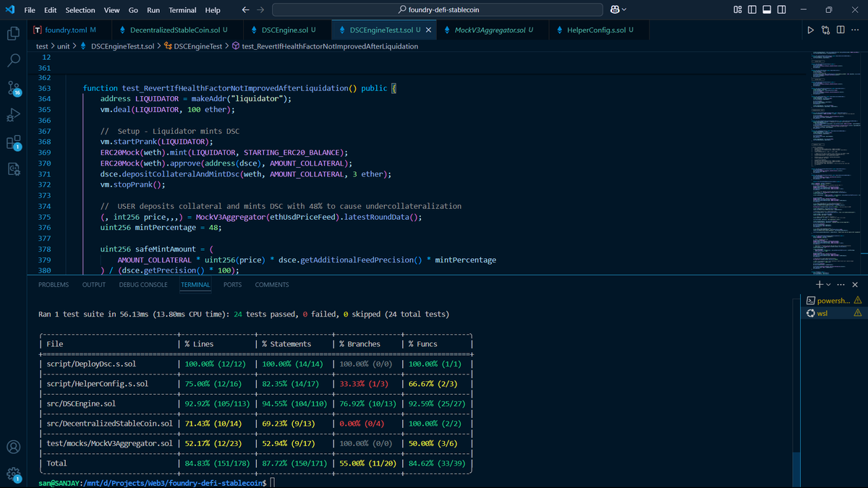Create a new terminal with plus icon
The width and height of the screenshot is (868, 488).
pos(820,285)
